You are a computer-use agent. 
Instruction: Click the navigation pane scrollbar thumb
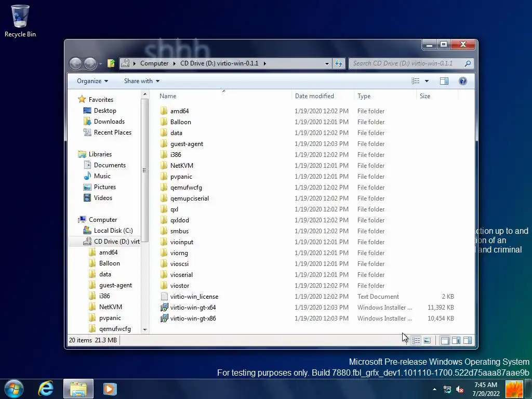point(145,170)
